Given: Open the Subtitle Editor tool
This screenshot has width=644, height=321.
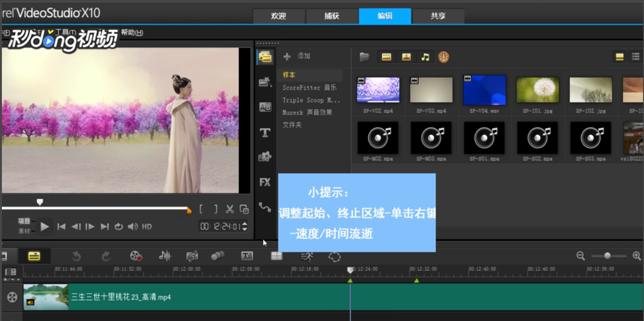Looking at the screenshot, I should (x=247, y=256).
